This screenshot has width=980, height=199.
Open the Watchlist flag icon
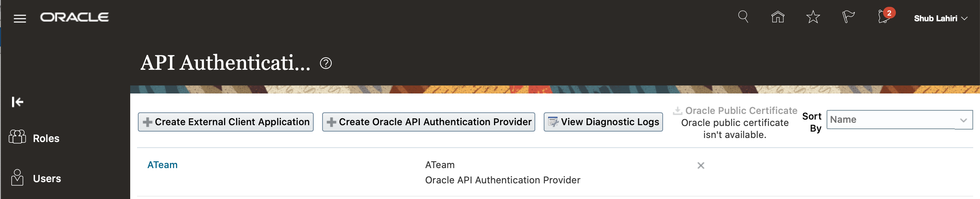[x=848, y=17]
